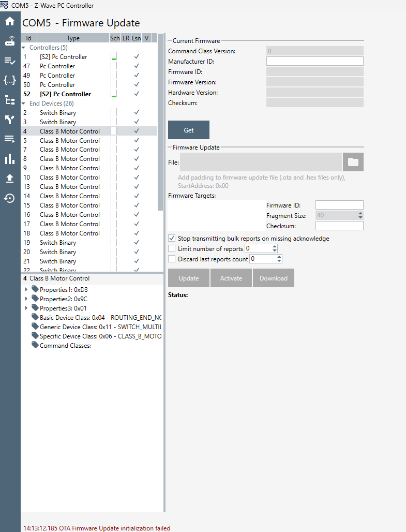Toggle Stop transmitting bulk reports checkbox

coord(172,238)
